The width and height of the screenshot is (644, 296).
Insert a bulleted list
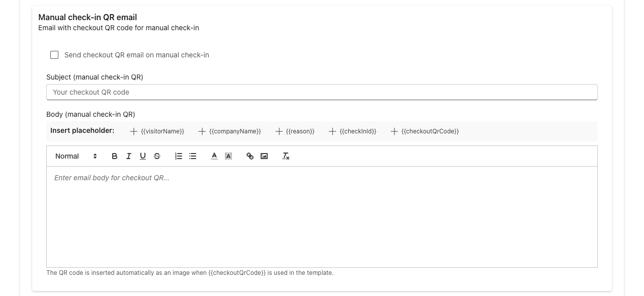(193, 156)
